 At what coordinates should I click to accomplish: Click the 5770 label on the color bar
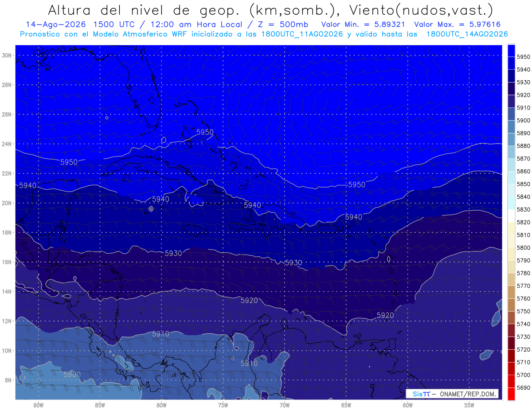[x=524, y=286]
